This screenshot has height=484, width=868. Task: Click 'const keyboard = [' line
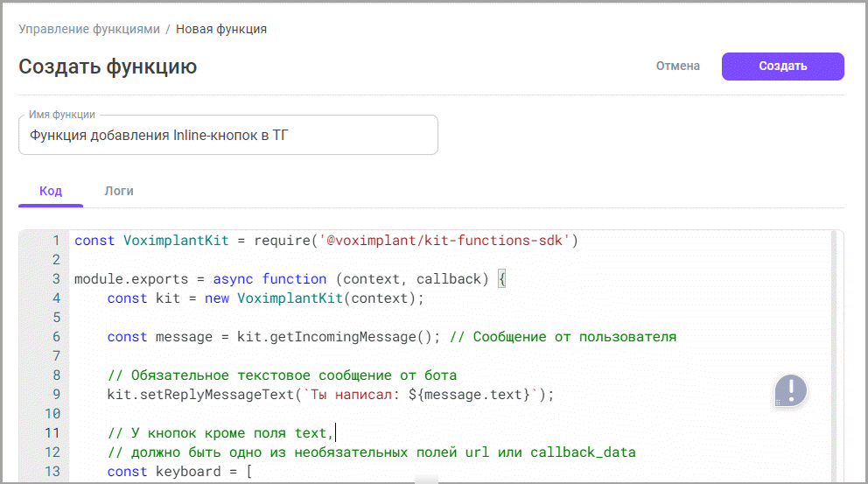(x=180, y=472)
